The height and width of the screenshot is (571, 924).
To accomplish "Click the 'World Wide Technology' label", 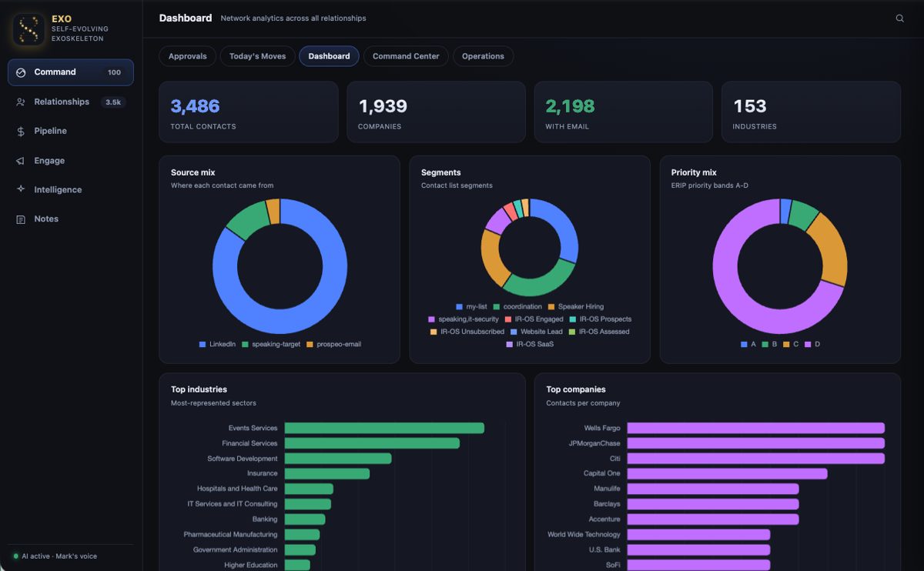I will [x=584, y=534].
